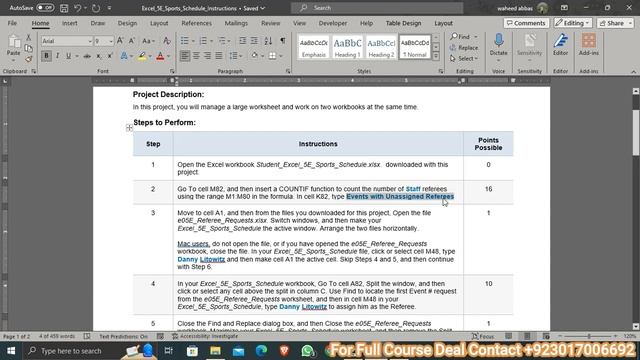Click the table move handle beside Steps
This screenshot has width=640, height=360.
tap(129, 128)
